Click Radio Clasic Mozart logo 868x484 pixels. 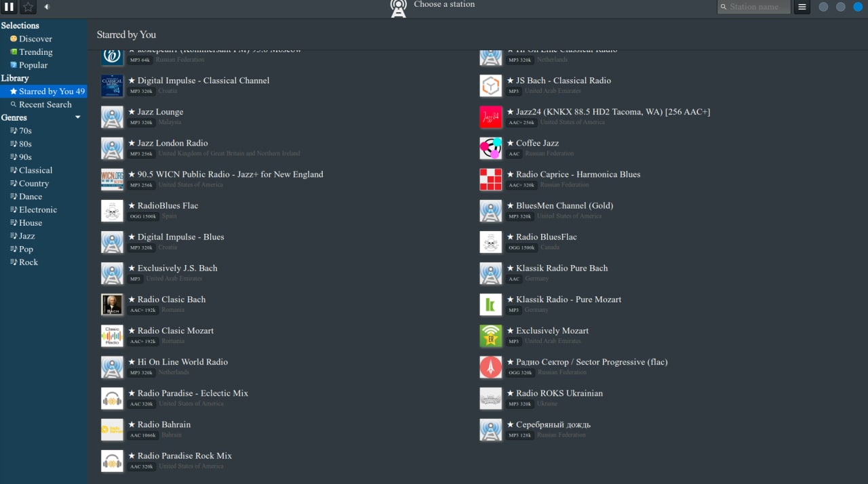(x=113, y=336)
